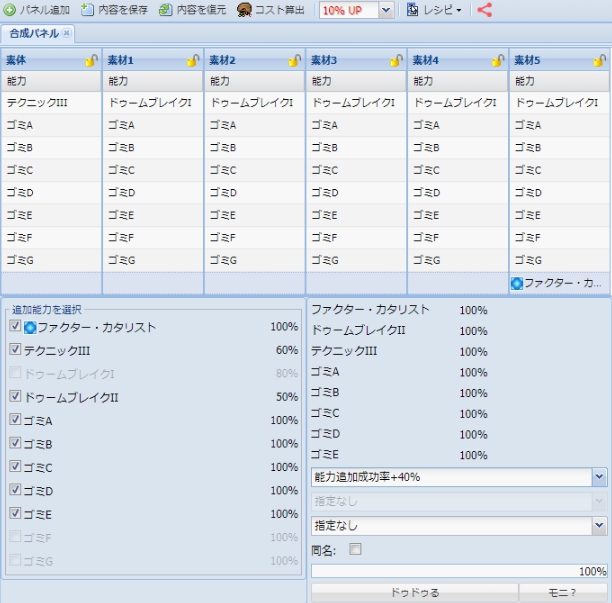Open the レシピ menu
The image size is (612, 603).
point(434,10)
